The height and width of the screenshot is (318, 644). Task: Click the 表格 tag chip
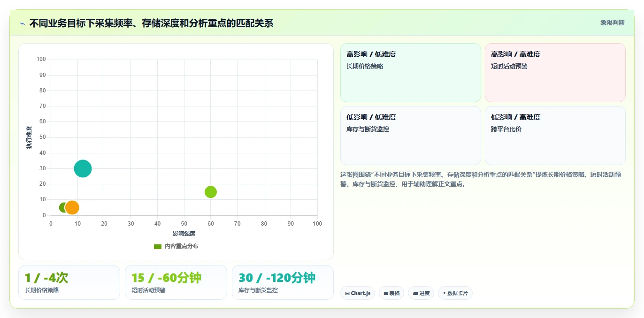[391, 293]
